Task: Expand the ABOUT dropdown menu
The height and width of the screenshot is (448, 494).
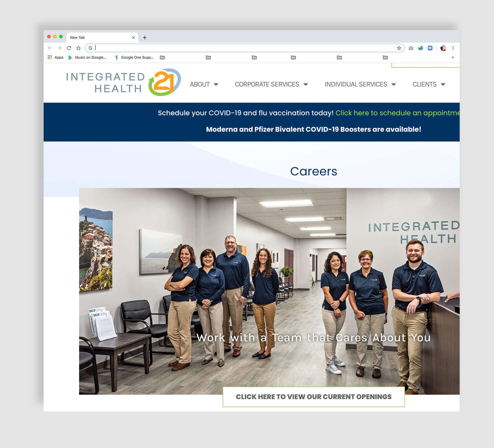Action: coord(204,84)
